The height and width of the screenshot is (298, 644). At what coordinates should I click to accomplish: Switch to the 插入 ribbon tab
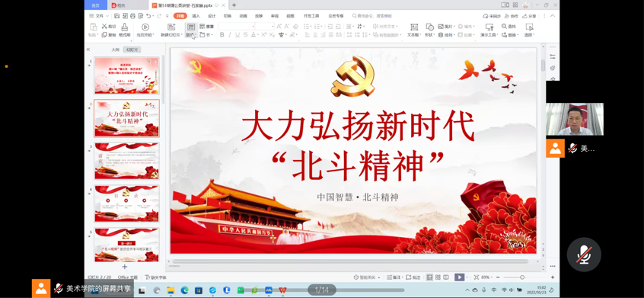point(196,16)
